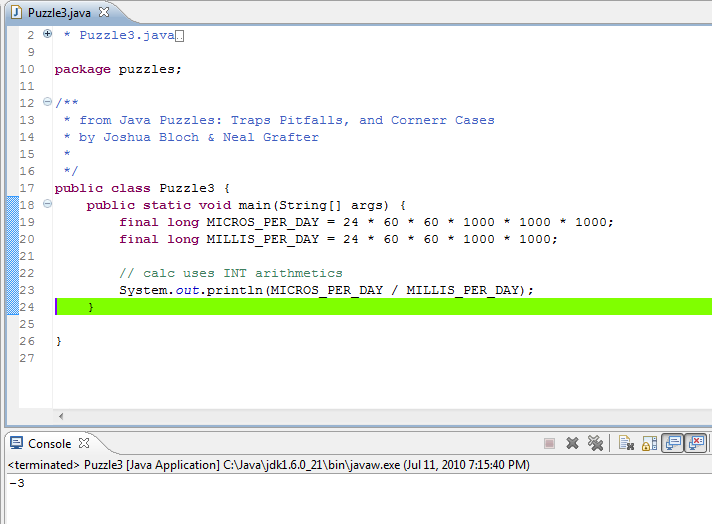The width and height of the screenshot is (712, 524).
Task: Expand the folded header comment at line 2
Action: coord(47,34)
